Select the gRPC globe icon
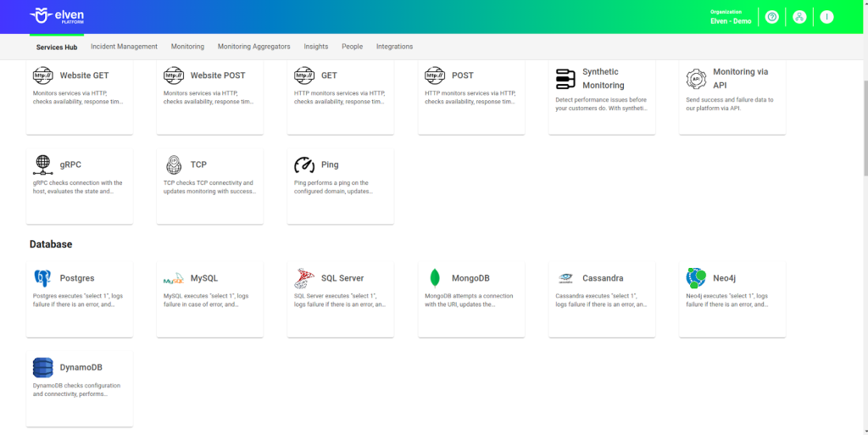This screenshot has width=868, height=435. tap(43, 165)
